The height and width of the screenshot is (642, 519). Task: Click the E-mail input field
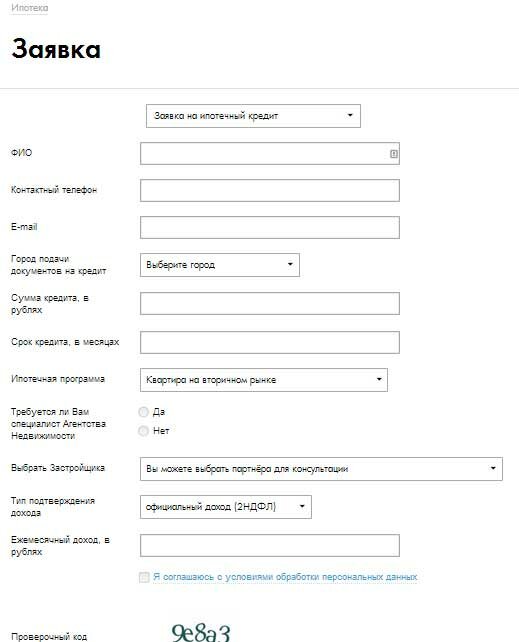(270, 227)
